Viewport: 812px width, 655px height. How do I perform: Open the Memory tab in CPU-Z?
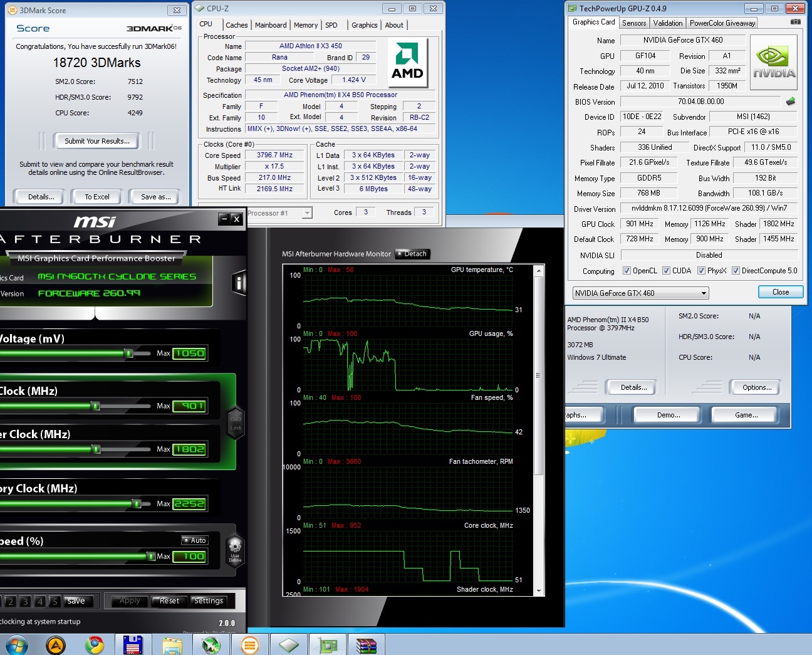[306, 25]
